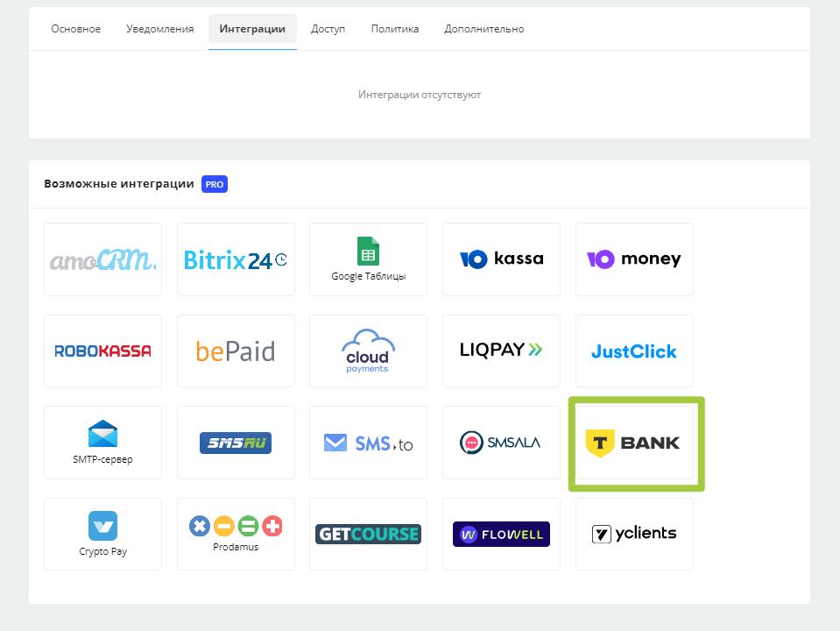Select the Bitrix24 integration

pos(236,259)
